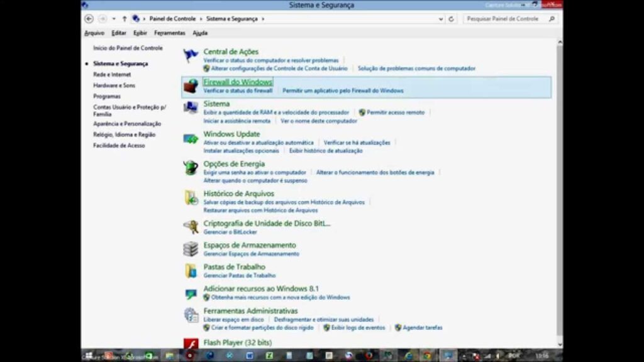Click the Control Panel icon in address bar

(136, 18)
